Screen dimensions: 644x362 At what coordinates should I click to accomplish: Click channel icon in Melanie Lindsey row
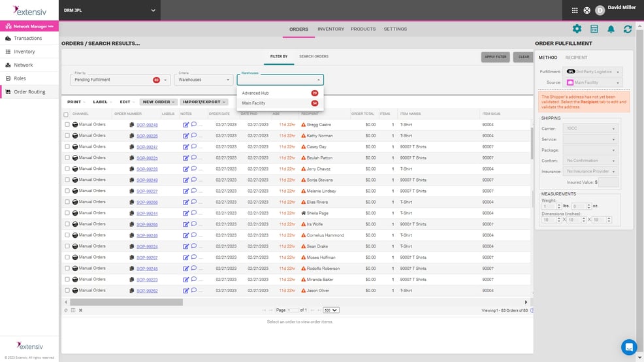(75, 191)
